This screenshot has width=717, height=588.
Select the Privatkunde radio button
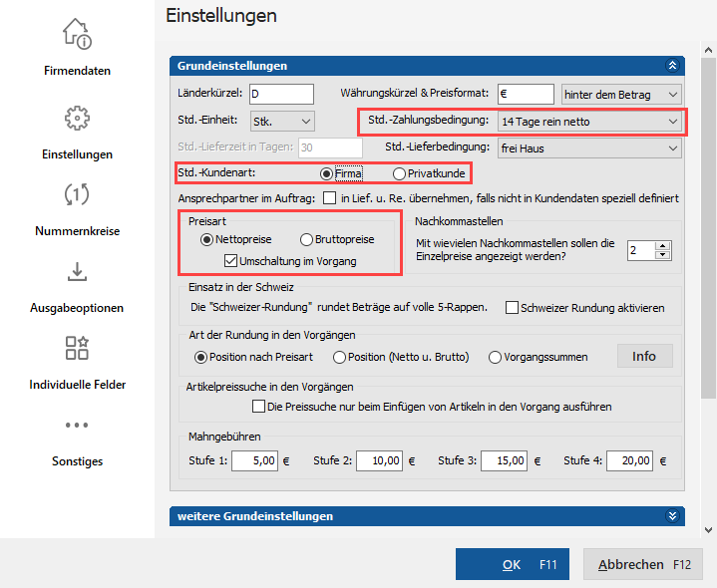399,173
